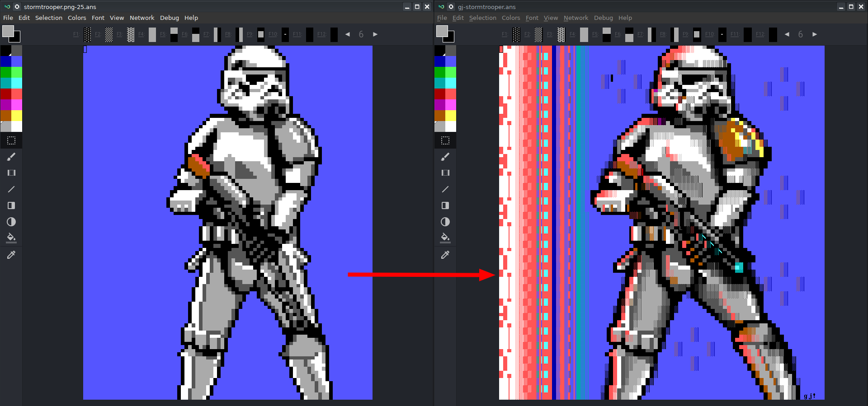The width and height of the screenshot is (868, 406).
Task: Open File menu in gj-stormtrooper.ans window
Action: click(x=442, y=18)
